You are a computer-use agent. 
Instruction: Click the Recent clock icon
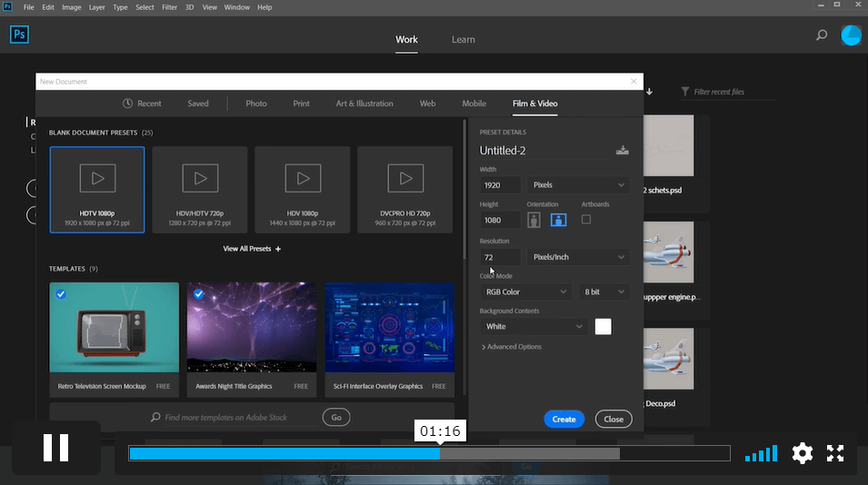[x=127, y=104]
